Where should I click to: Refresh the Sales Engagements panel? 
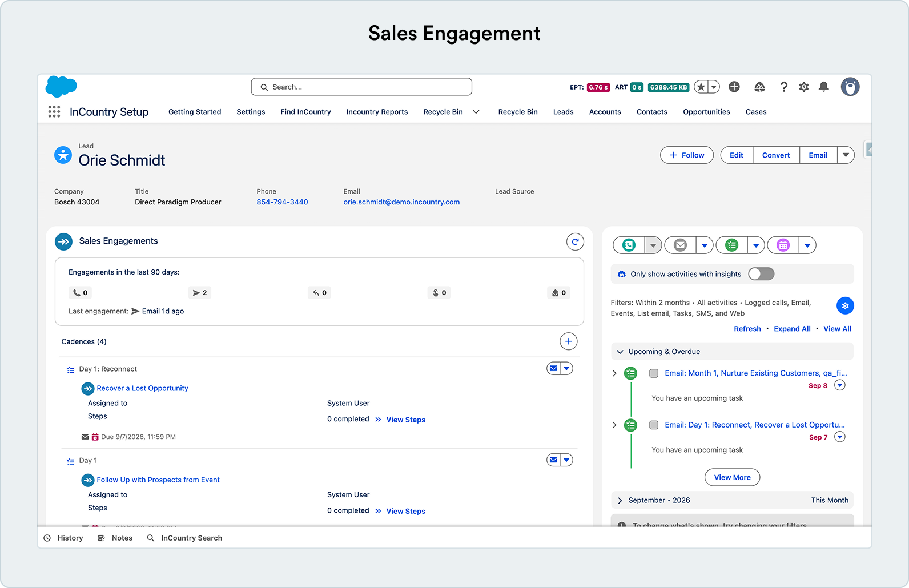575,241
